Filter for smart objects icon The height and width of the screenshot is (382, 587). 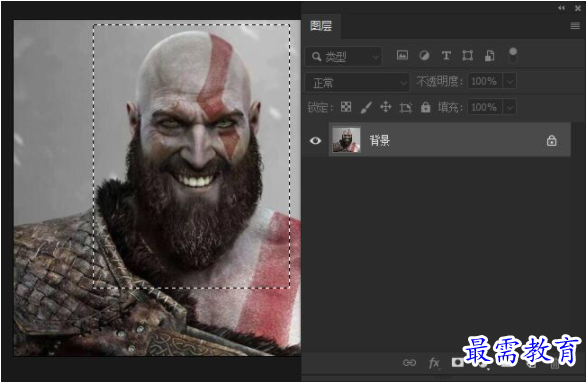click(490, 55)
